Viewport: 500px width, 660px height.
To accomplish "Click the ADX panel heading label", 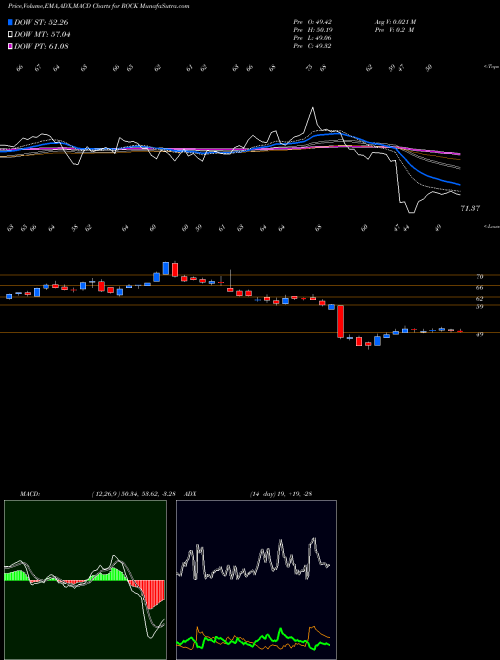I will (191, 494).
